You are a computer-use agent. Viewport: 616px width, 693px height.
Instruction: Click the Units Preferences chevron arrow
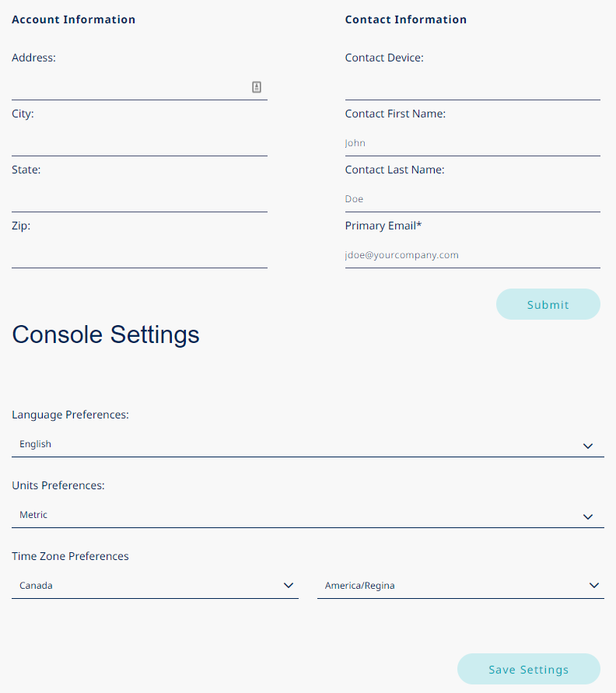point(588,516)
